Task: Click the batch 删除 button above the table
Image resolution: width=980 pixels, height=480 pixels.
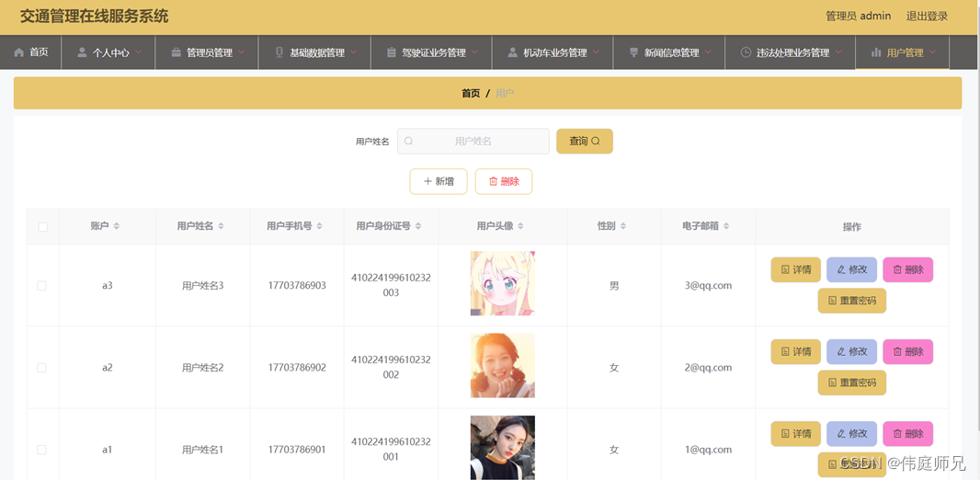Action: [504, 181]
